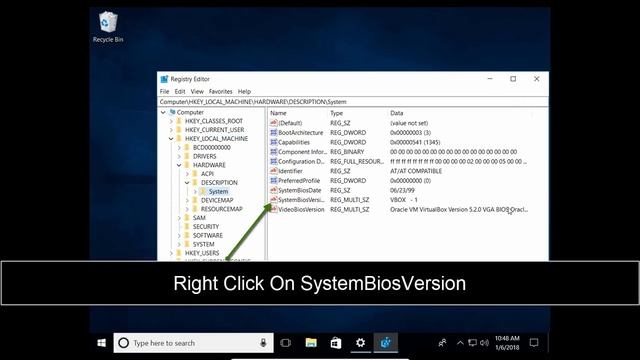This screenshot has width=640, height=360.
Task: Collapse the HARDWARE key
Action: pos(179,165)
